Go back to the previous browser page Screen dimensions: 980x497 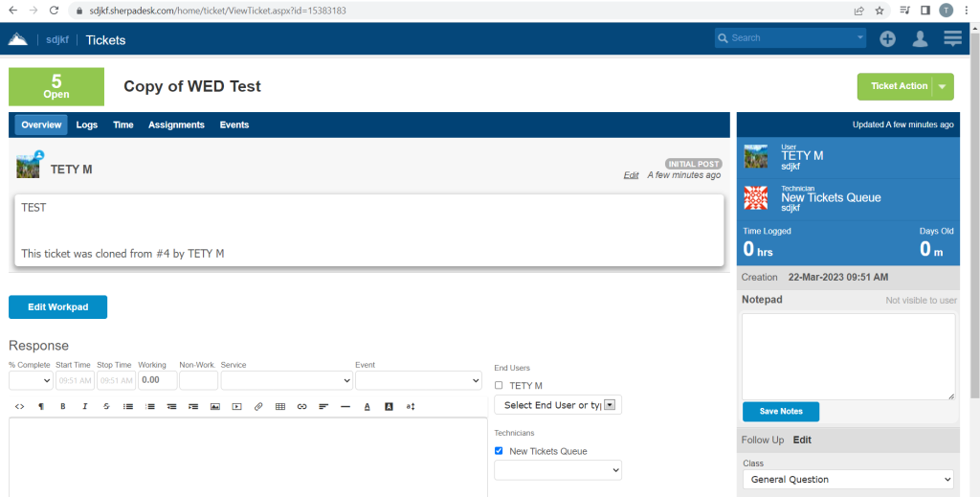tap(12, 10)
